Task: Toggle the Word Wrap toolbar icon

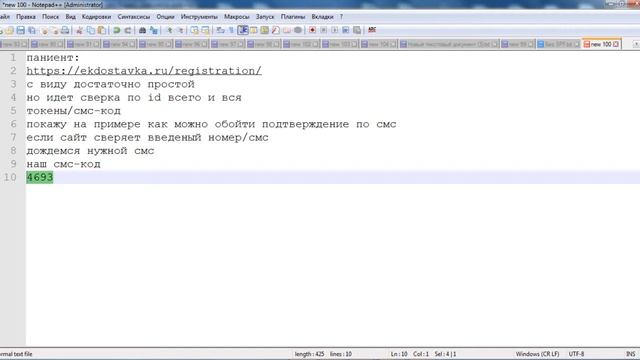Action: 220,30
